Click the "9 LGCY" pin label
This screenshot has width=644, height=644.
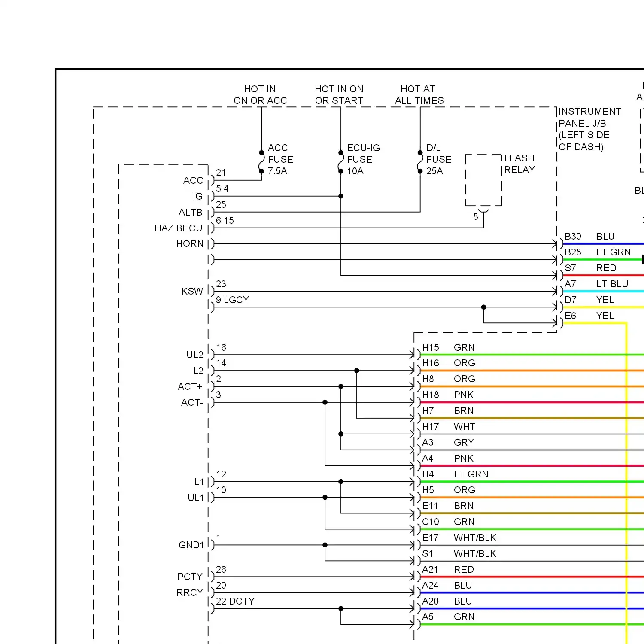(x=232, y=300)
